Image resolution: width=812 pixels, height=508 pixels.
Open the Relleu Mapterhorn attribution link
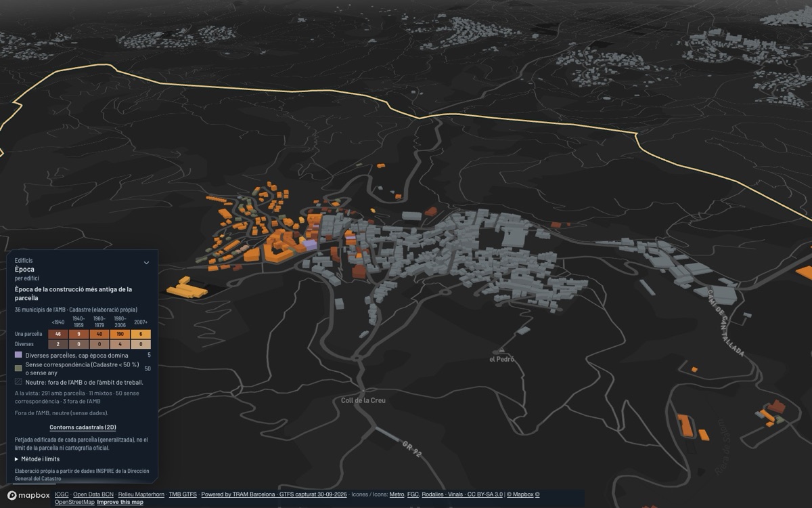[141, 494]
